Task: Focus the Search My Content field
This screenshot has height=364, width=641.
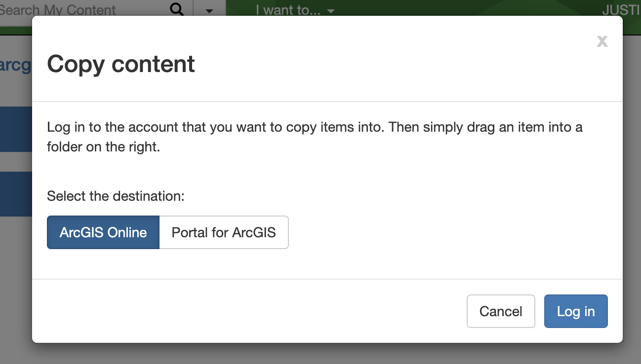Action: 74,9
